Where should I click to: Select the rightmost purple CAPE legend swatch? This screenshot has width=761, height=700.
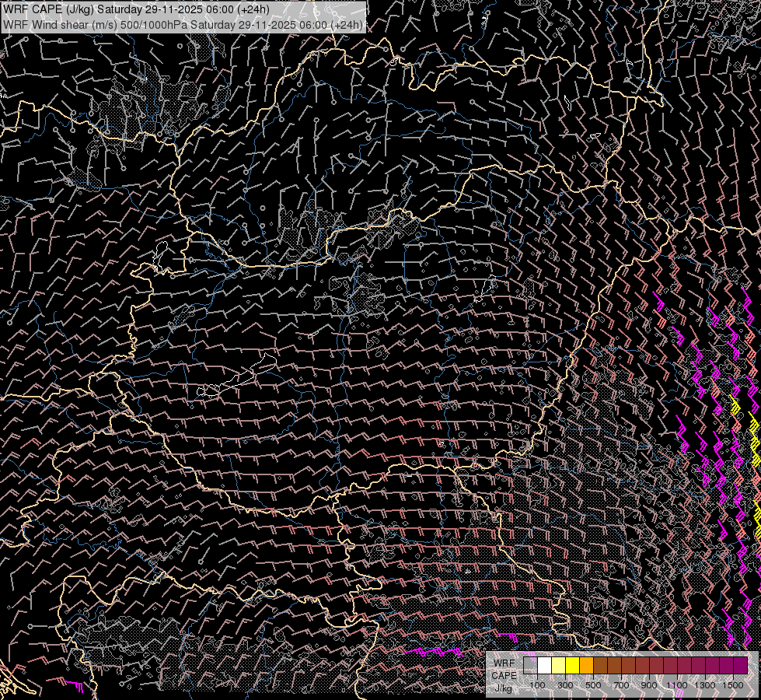click(x=740, y=666)
